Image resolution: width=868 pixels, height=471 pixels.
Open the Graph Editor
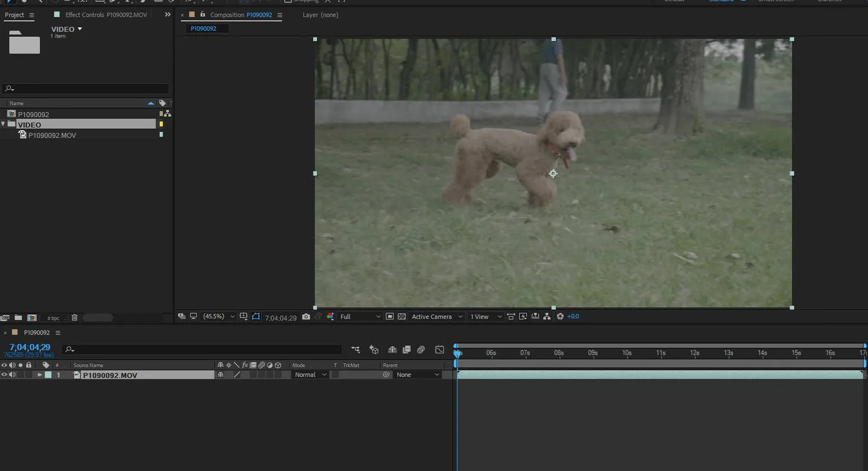point(439,350)
